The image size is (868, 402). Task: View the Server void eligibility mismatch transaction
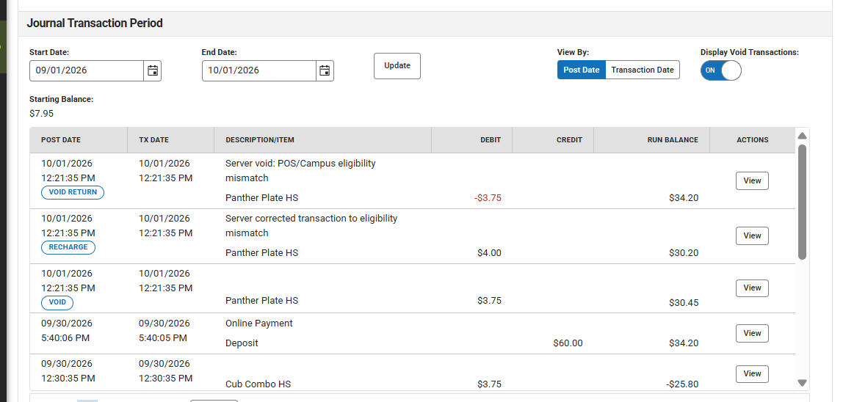tap(752, 180)
